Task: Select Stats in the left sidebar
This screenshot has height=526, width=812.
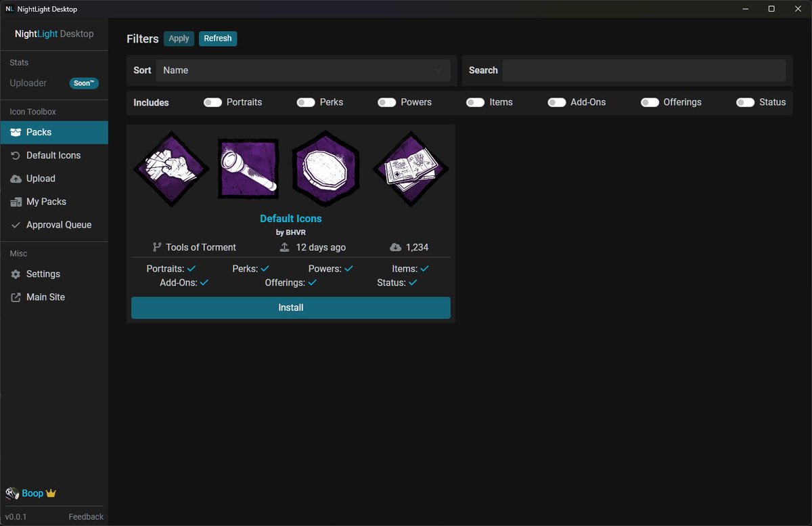Action: click(x=18, y=62)
